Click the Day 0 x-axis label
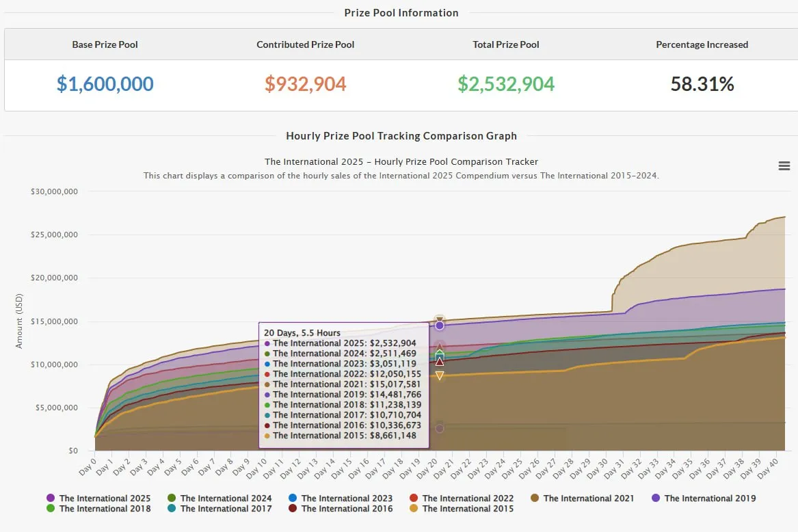Image resolution: width=798 pixels, height=532 pixels. [87, 466]
